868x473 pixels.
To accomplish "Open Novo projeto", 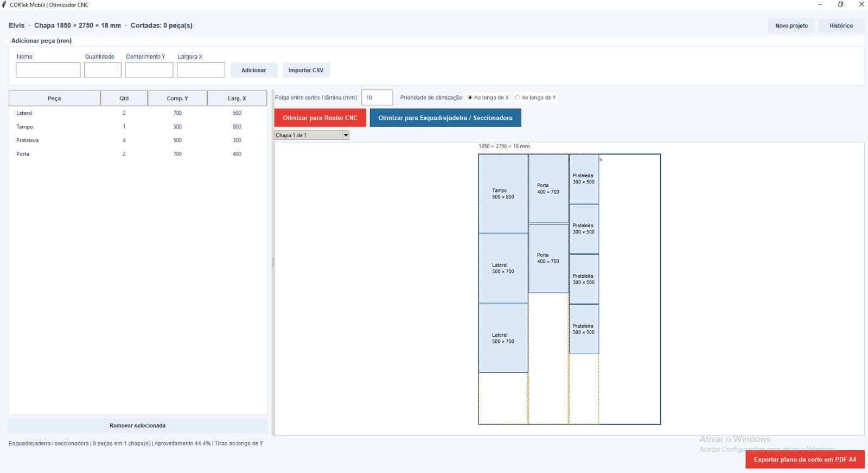I will click(x=792, y=25).
